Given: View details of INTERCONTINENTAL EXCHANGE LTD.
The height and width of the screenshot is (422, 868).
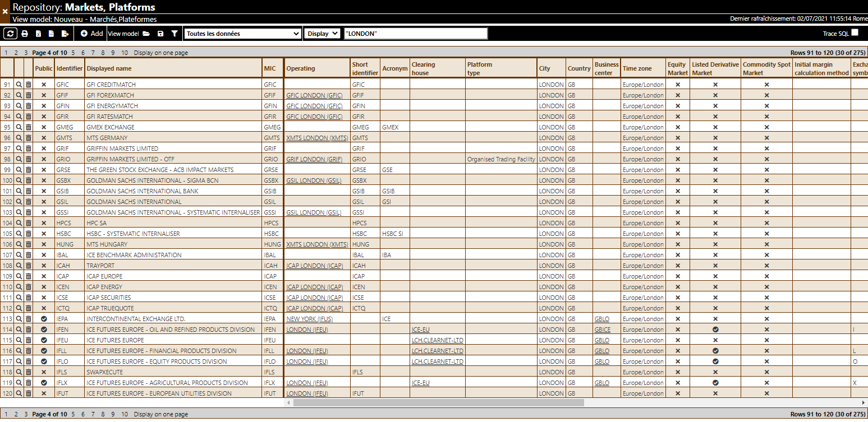Looking at the screenshot, I should click(x=19, y=319).
